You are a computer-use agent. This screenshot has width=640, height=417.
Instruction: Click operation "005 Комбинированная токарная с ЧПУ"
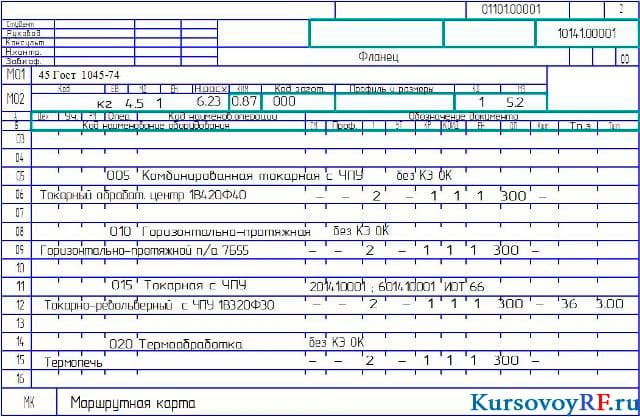click(x=234, y=176)
